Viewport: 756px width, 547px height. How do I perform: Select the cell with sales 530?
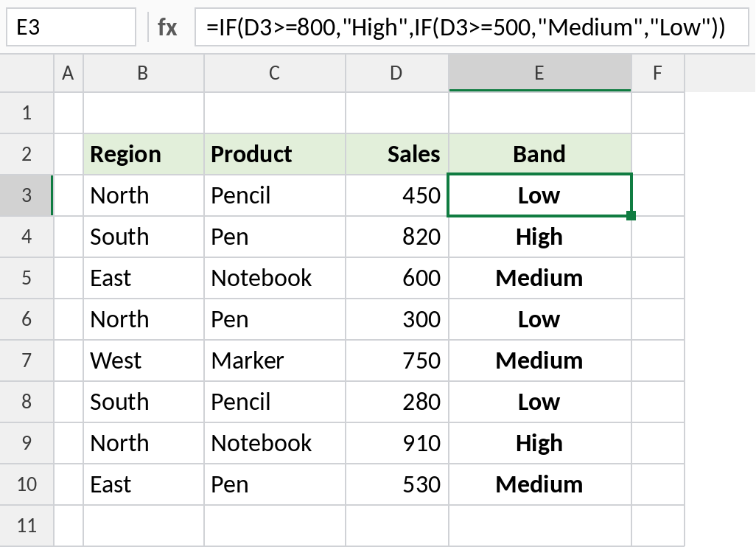[x=397, y=484]
